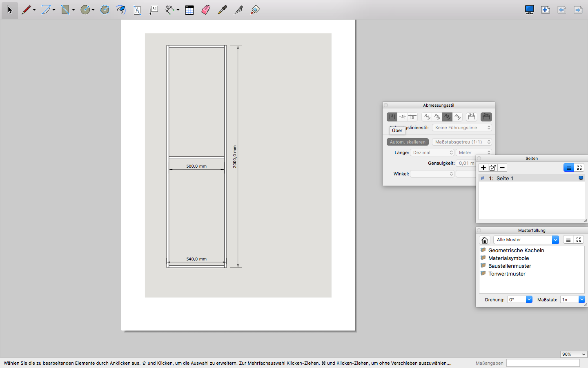The image size is (588, 368).
Task: Open the Geometrische Kacheln pattern folder
Action: pos(516,250)
